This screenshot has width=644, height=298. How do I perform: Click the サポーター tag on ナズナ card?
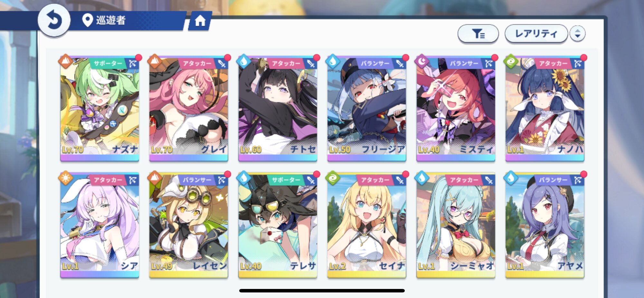pos(108,64)
